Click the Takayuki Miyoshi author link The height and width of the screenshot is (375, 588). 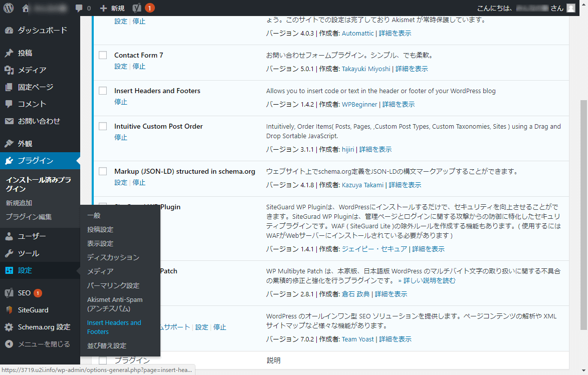[x=366, y=69]
